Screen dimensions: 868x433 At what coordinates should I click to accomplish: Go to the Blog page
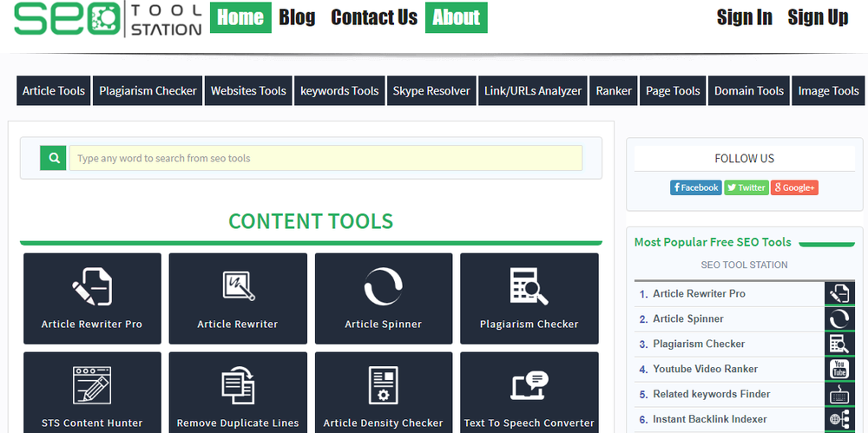(297, 17)
